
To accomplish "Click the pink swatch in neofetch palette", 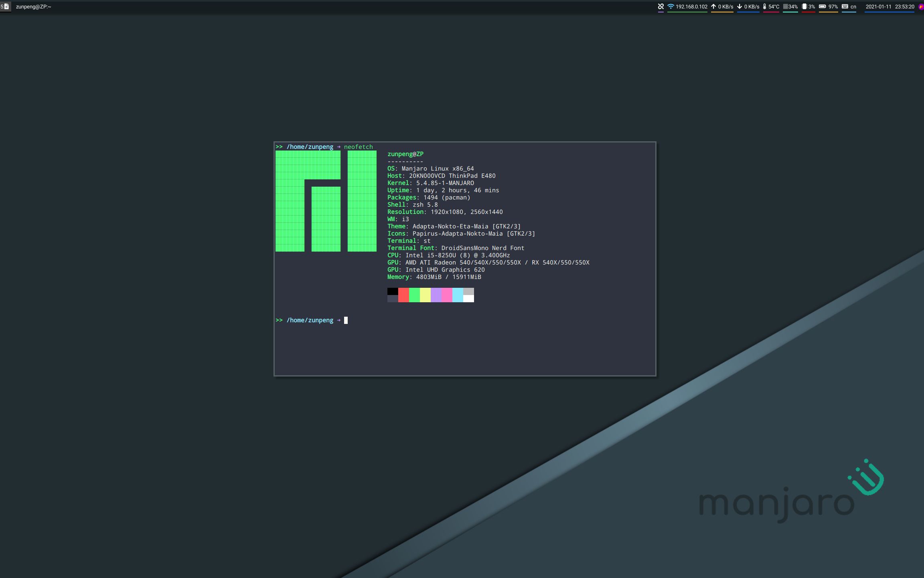I will click(447, 295).
